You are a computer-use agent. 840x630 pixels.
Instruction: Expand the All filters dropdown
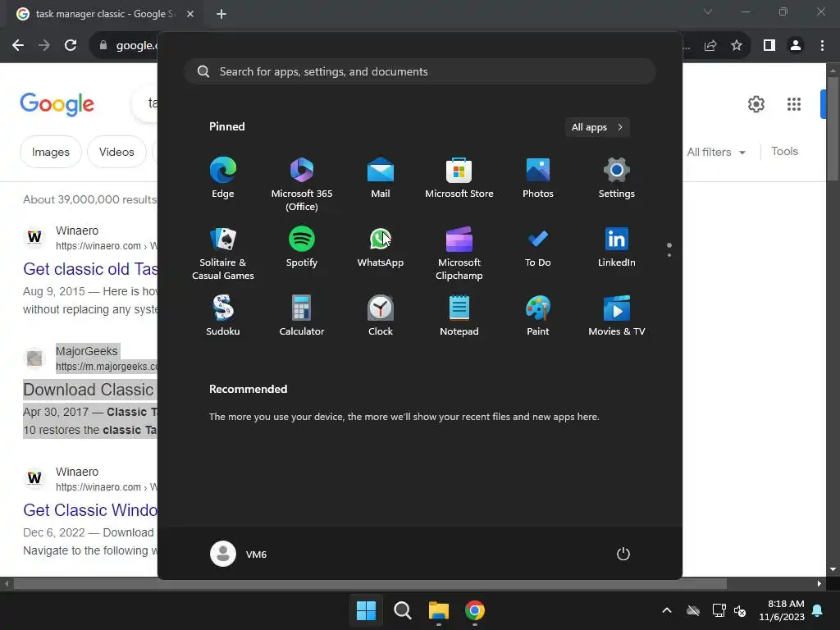[715, 152]
